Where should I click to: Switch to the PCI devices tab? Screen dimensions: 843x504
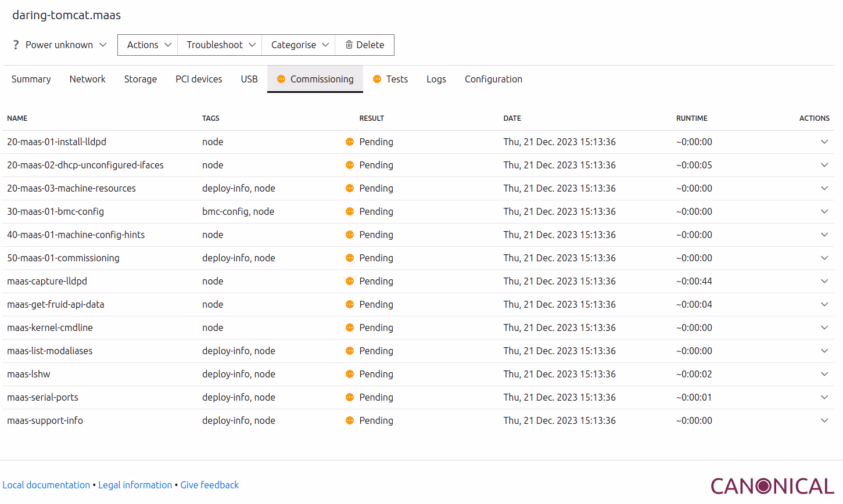click(x=199, y=79)
